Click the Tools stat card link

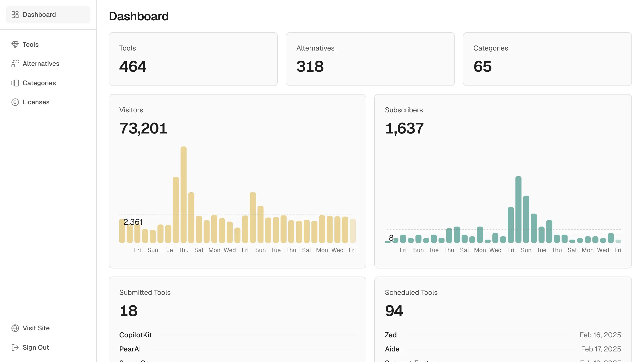point(193,59)
